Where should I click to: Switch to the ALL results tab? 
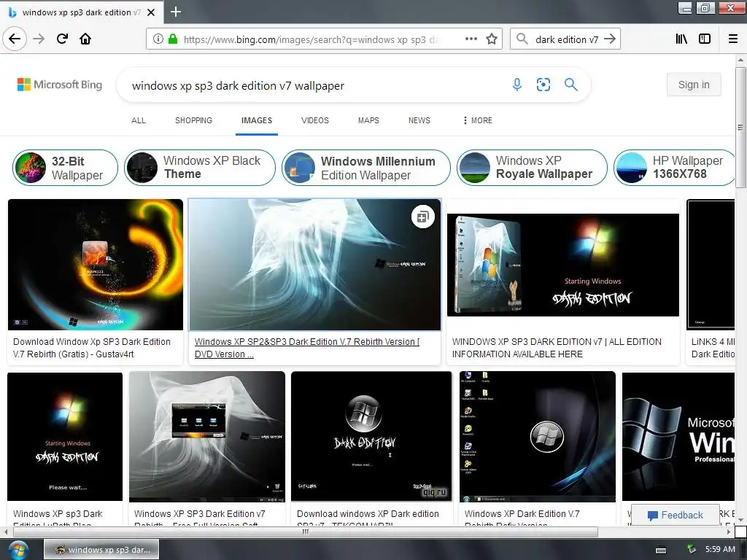click(x=139, y=120)
